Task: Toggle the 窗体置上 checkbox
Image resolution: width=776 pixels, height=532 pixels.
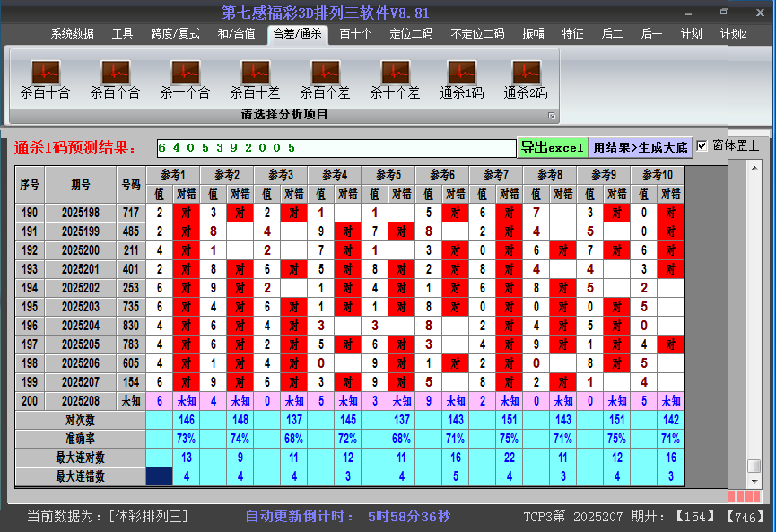Action: 702,146
